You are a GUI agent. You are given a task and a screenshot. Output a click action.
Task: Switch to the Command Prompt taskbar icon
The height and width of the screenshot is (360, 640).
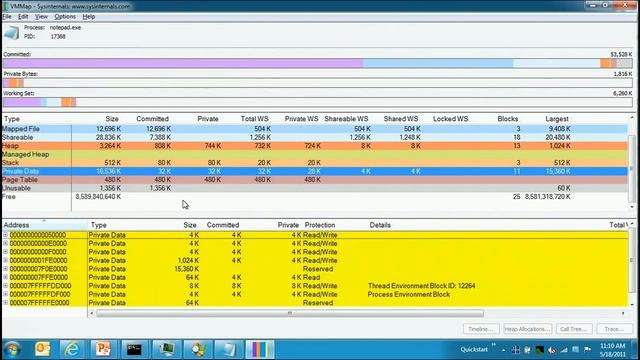click(x=134, y=349)
